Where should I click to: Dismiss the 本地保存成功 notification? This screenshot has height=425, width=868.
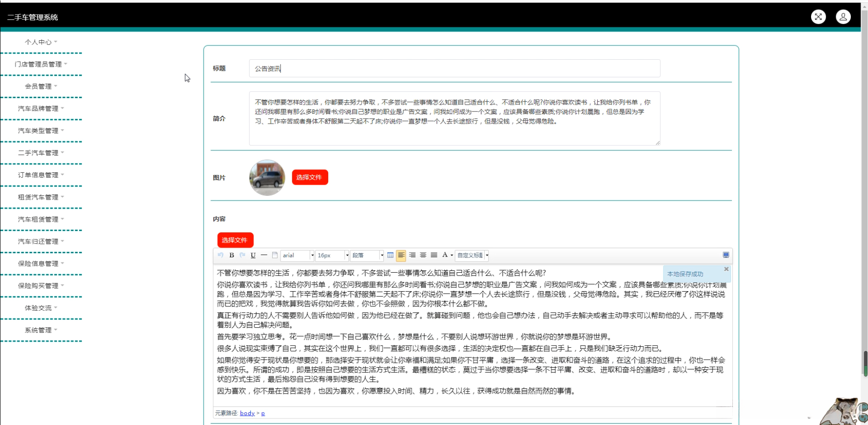click(726, 269)
